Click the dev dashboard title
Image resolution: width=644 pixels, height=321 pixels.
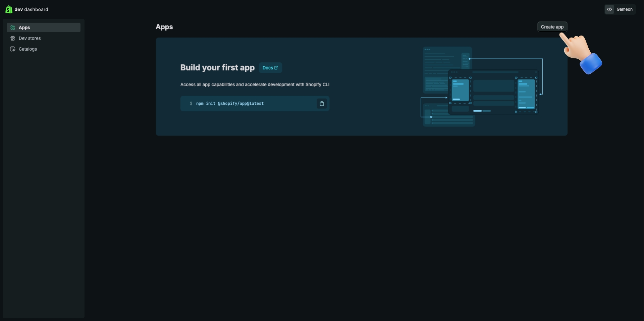32,9
